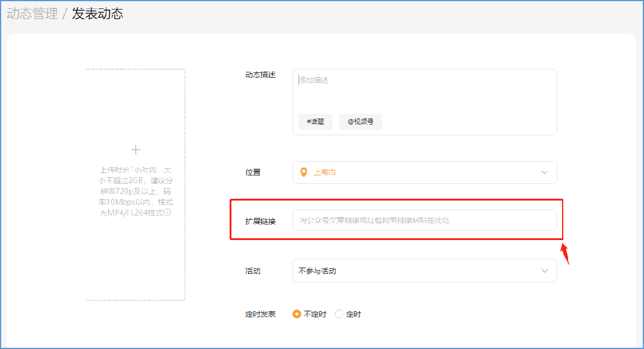Mention an account with the @视频号 button
Screen dimensions: 644x349
(360, 122)
